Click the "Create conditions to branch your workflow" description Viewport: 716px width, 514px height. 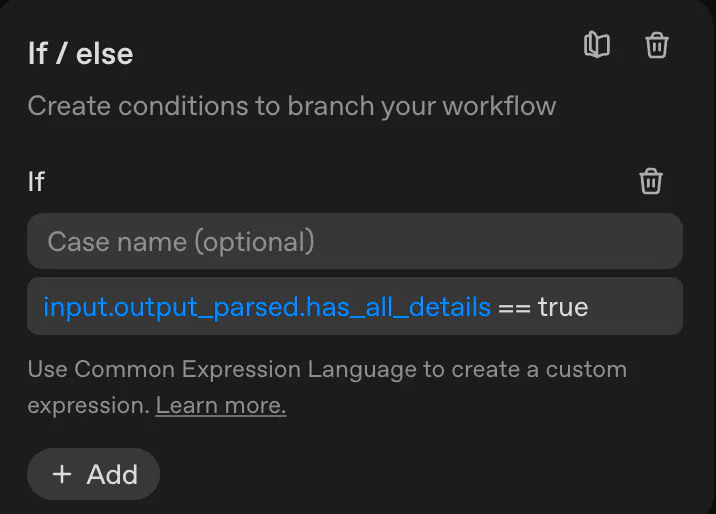point(291,106)
